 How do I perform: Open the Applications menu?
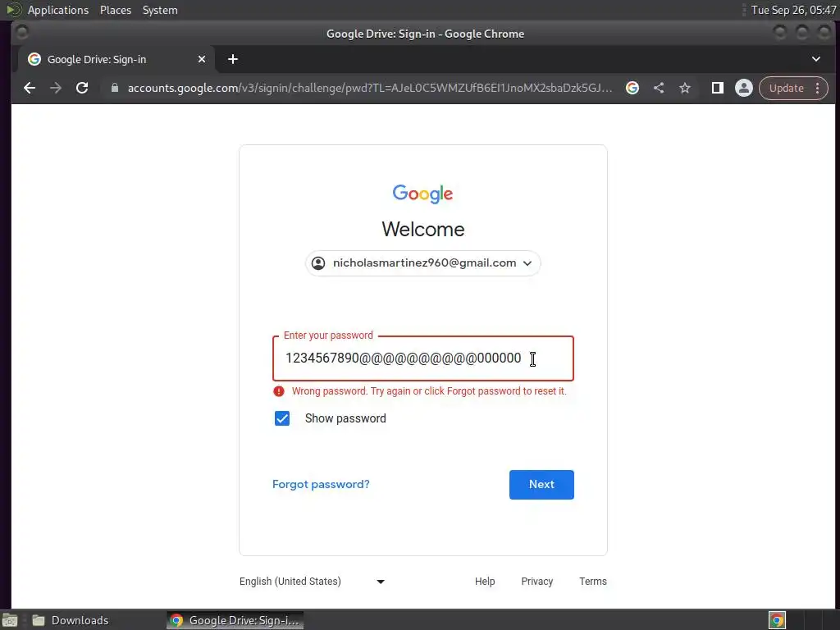tap(58, 10)
